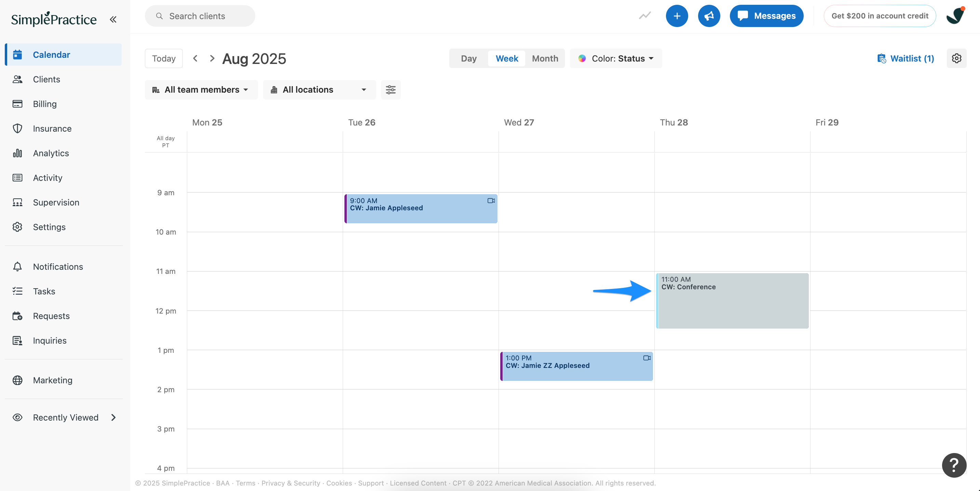Open the Privacy & Security footer link
The width and height of the screenshot is (980, 491).
(291, 483)
